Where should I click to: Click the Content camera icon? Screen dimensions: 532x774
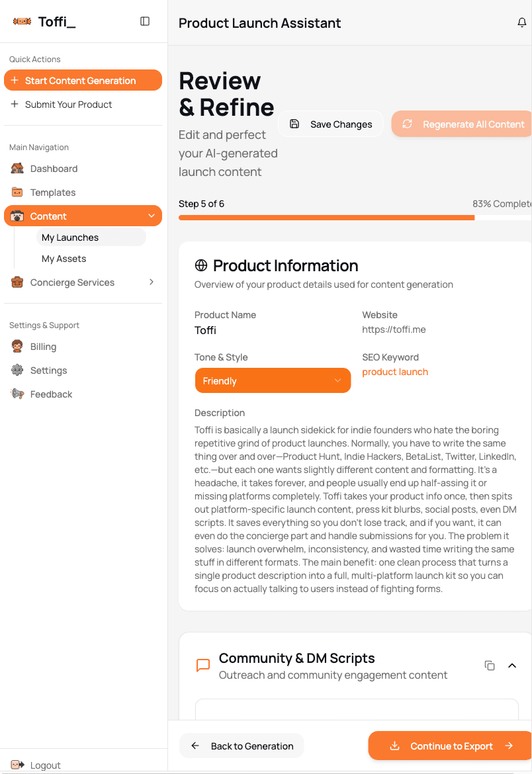(17, 216)
